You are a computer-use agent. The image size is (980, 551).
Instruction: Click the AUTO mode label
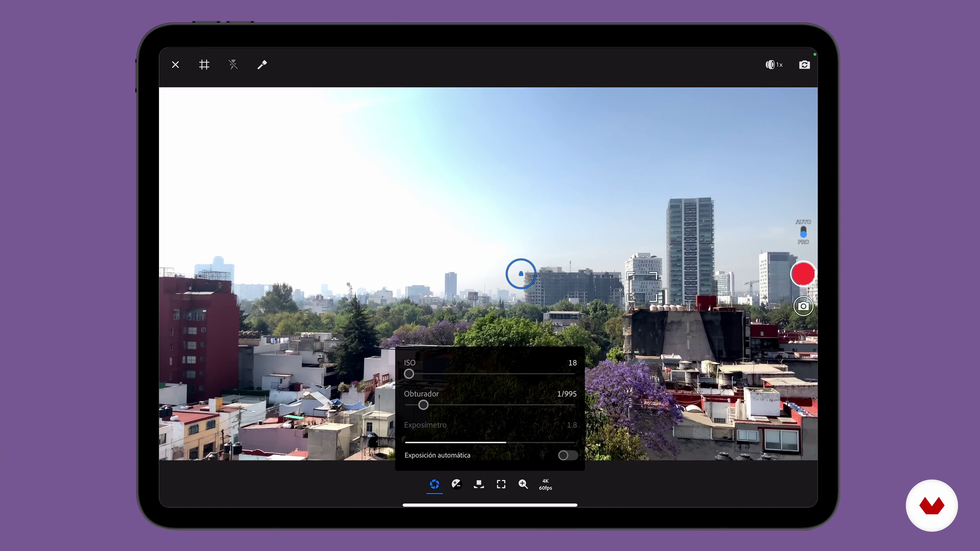pos(803,222)
